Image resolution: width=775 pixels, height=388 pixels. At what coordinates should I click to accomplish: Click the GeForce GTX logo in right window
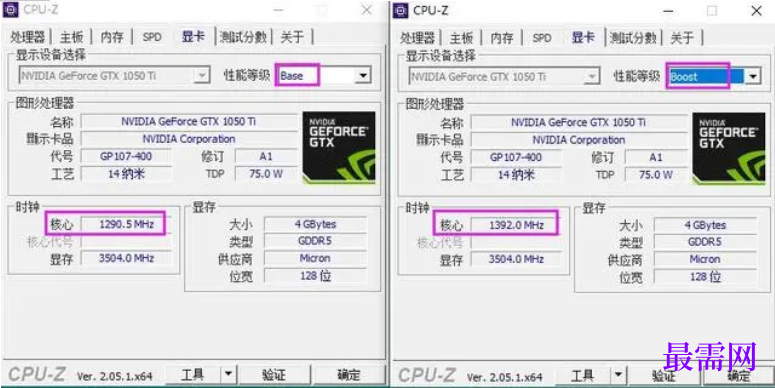click(x=729, y=148)
